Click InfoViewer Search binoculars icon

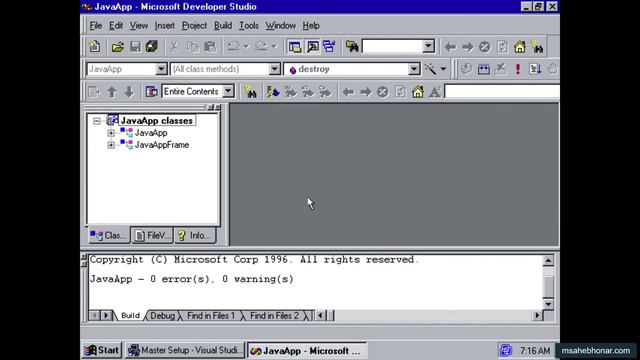(x=250, y=92)
